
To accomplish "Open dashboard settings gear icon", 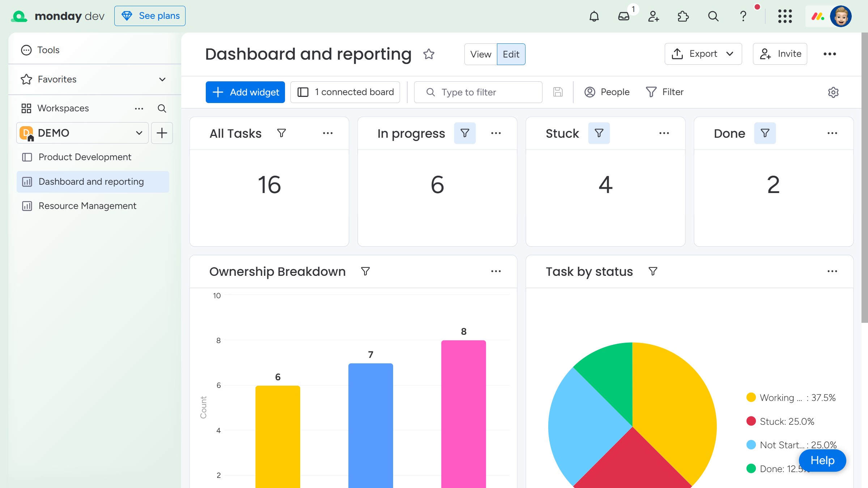I will 833,92.
